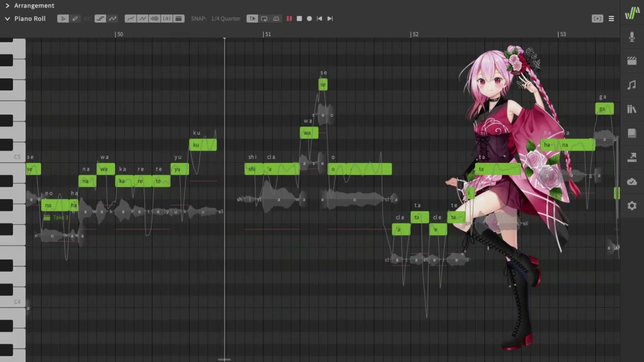Open the Render export panel
The image size is (644, 362).
[632, 157]
